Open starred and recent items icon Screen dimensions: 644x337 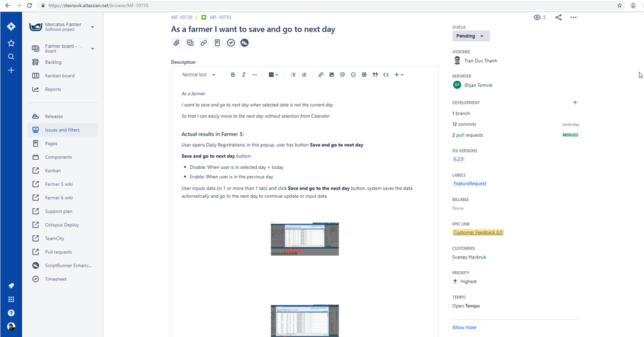click(x=11, y=43)
